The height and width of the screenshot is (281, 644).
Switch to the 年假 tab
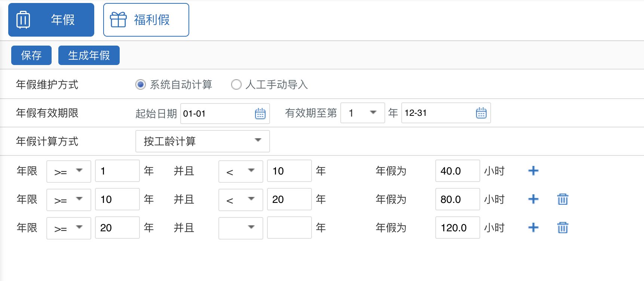click(51, 20)
